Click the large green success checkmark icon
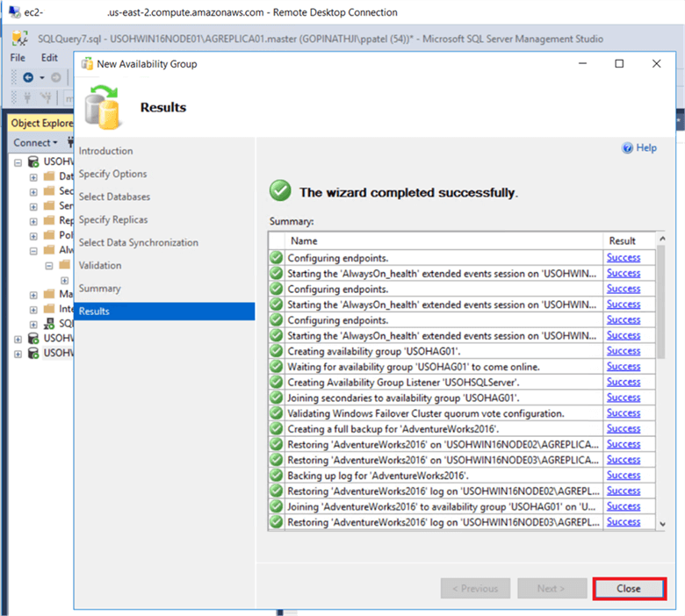 tap(280, 191)
